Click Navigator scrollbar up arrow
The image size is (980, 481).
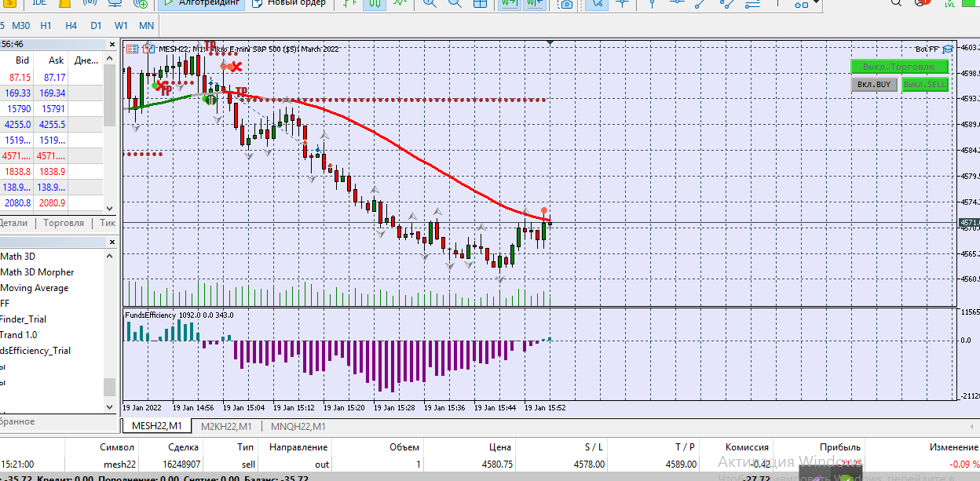[x=110, y=256]
